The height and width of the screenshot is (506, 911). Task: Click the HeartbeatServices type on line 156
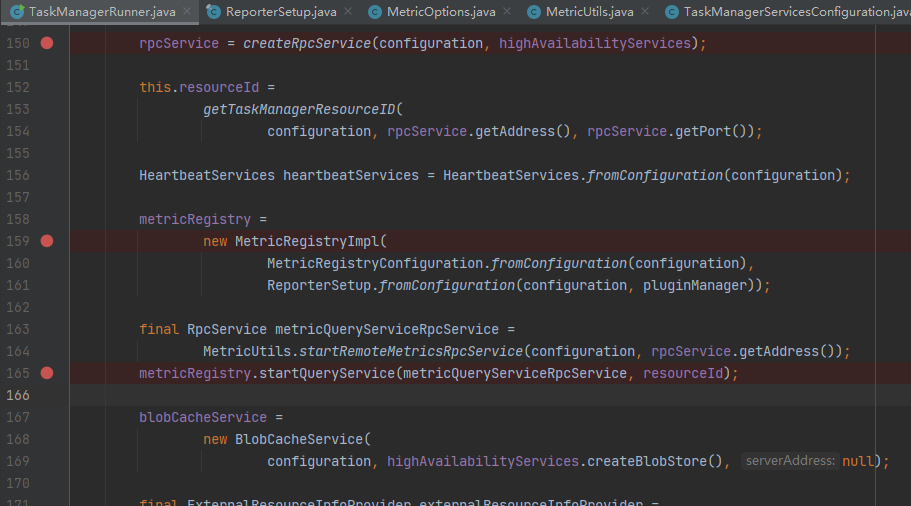(207, 175)
